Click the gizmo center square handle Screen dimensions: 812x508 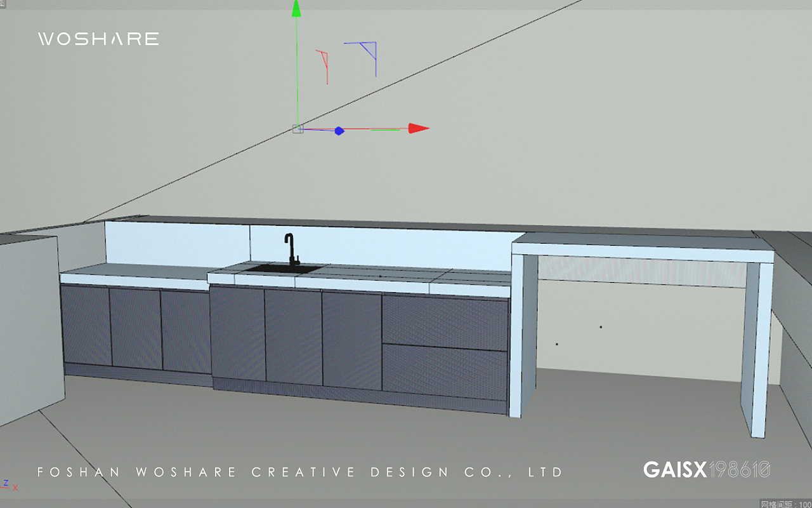tap(298, 129)
